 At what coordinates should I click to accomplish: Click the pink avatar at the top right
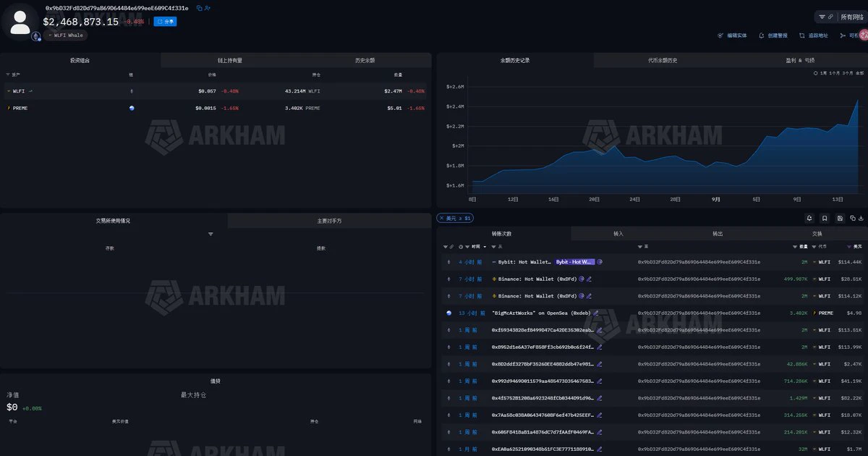[863, 35]
